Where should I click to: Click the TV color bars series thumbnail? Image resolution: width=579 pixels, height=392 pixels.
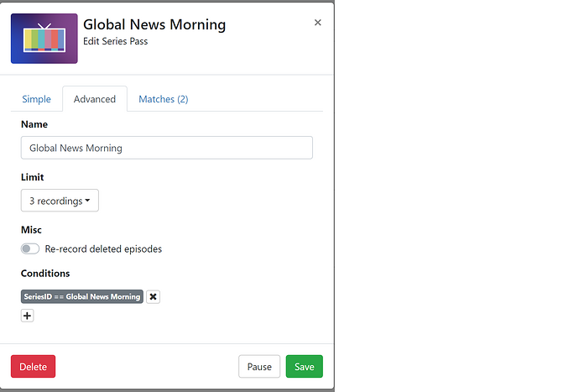[44, 39]
